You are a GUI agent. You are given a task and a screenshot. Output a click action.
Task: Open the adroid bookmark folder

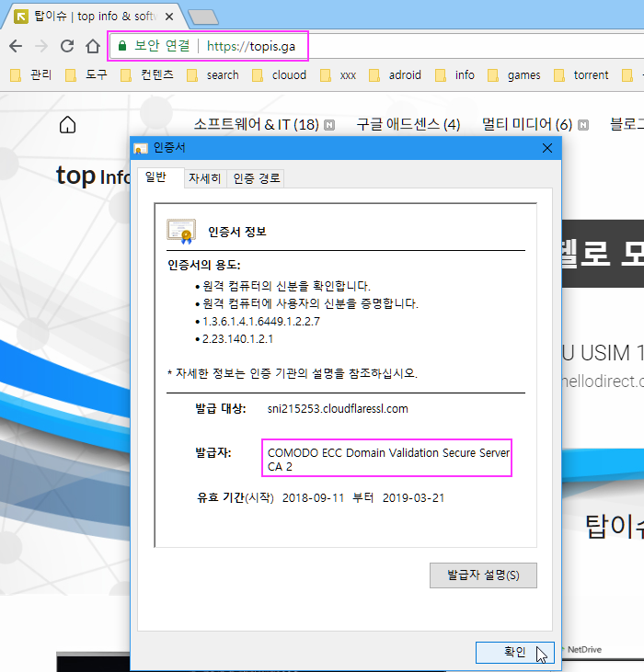(x=395, y=75)
